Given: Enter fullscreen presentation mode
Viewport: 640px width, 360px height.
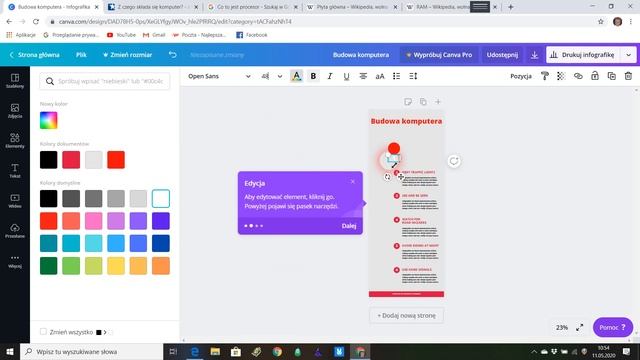Looking at the screenshot, I should coord(580,327).
